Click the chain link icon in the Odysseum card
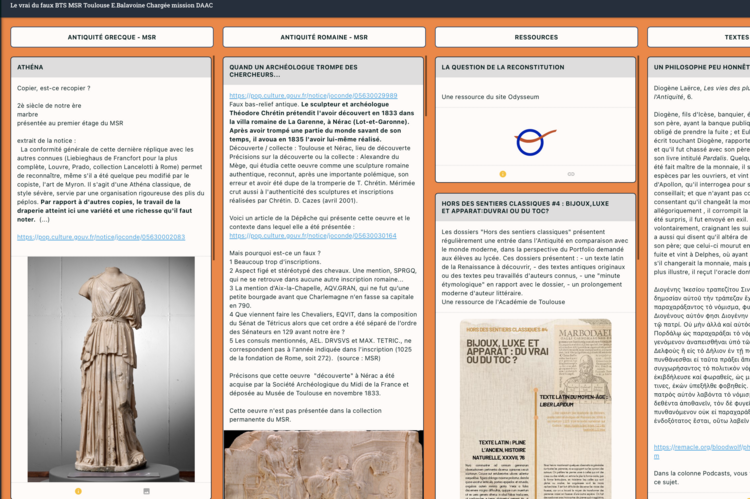The height and width of the screenshot is (499, 750). pos(571,174)
